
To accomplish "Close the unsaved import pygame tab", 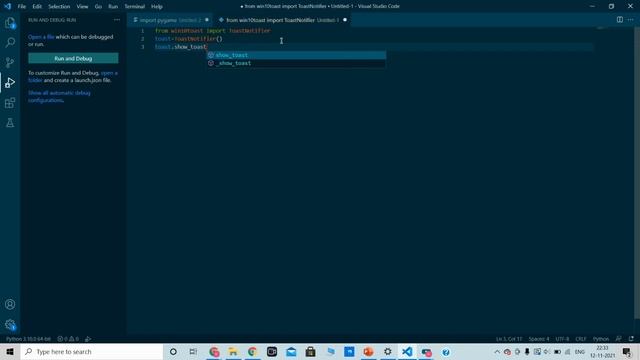I will [x=207, y=20].
